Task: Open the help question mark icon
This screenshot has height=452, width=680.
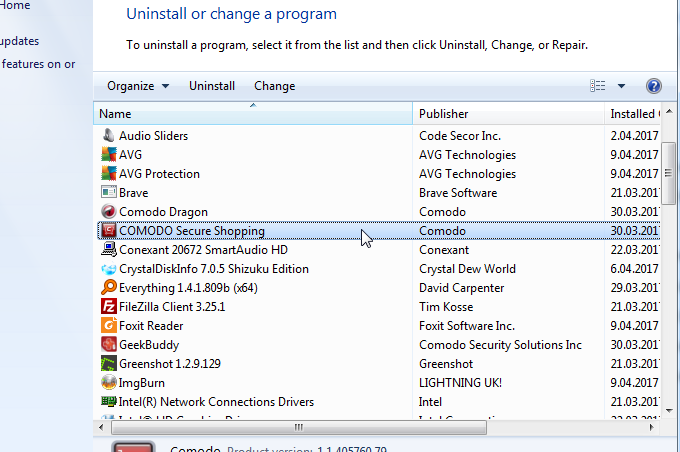Action: point(654,86)
